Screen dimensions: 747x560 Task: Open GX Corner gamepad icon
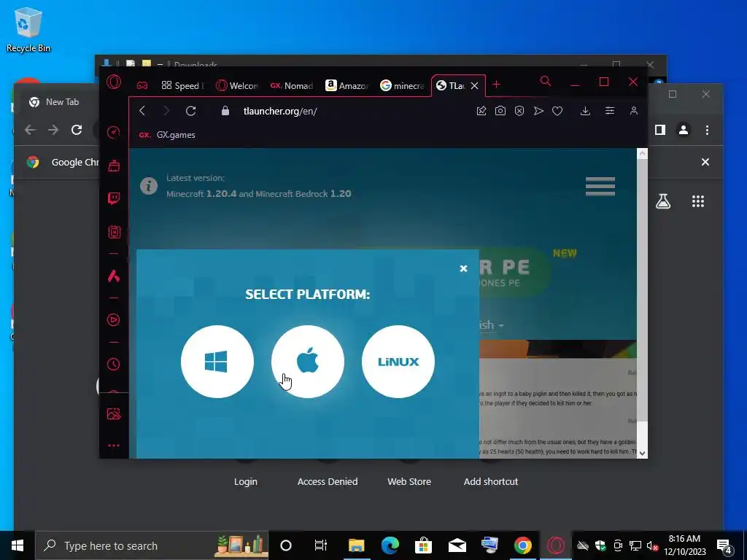pos(142,86)
